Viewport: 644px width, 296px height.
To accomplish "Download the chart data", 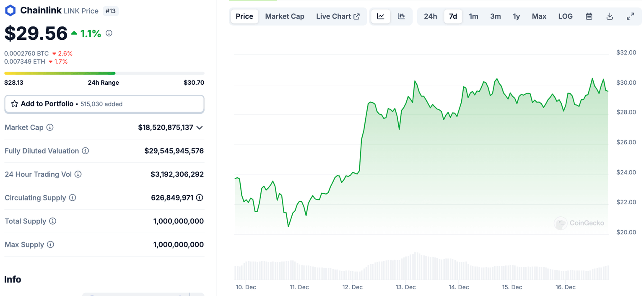I will click(x=610, y=16).
